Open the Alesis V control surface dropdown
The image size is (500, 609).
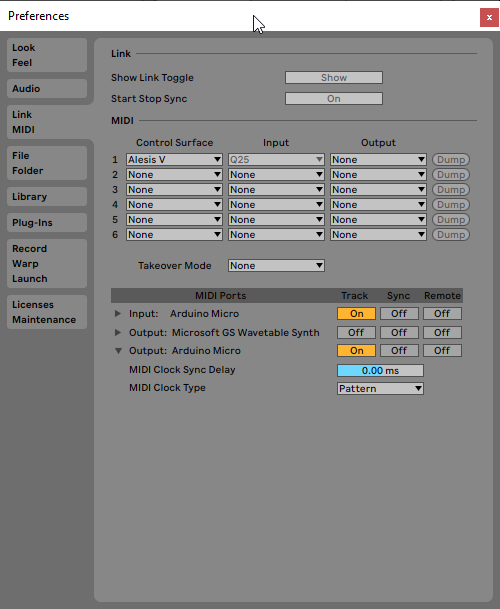pyautogui.click(x=174, y=160)
